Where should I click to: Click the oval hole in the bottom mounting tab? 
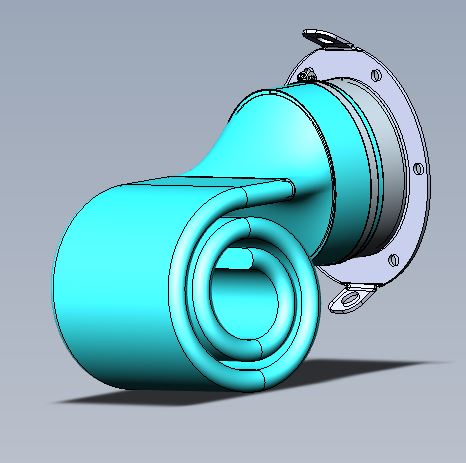click(349, 299)
